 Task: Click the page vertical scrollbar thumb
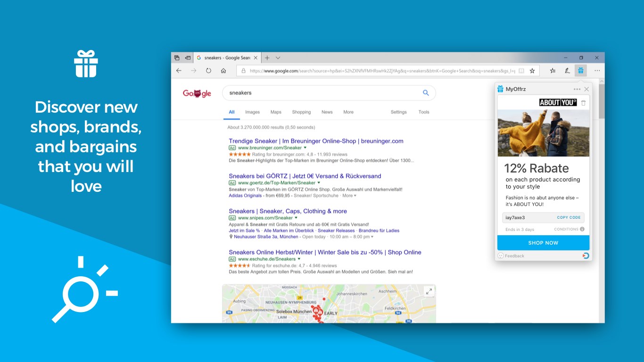click(602, 100)
